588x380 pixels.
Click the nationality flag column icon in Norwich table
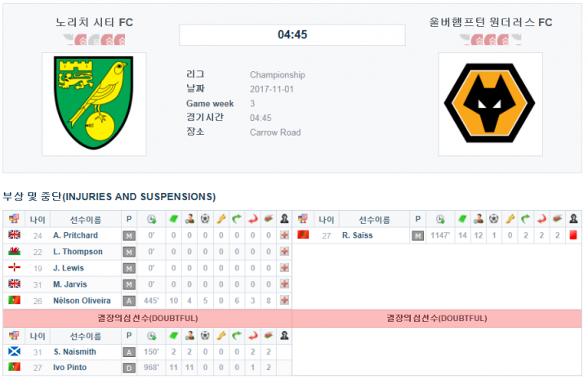pos(14,219)
